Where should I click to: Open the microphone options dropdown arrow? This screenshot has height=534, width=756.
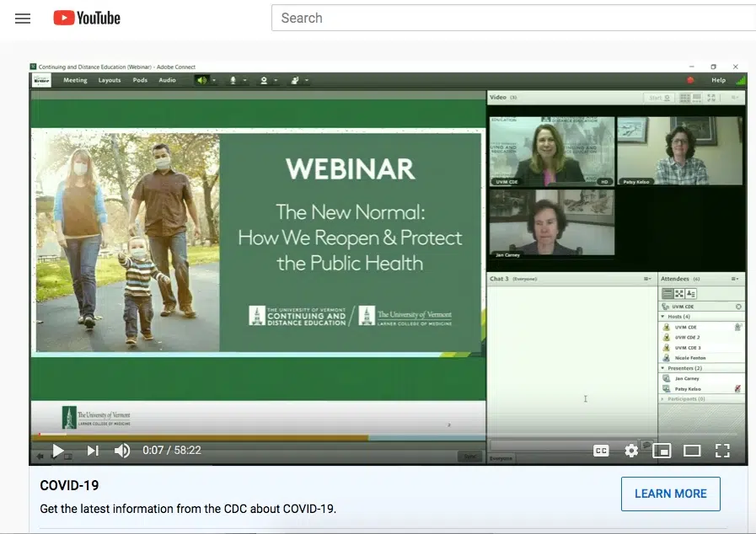click(245, 80)
